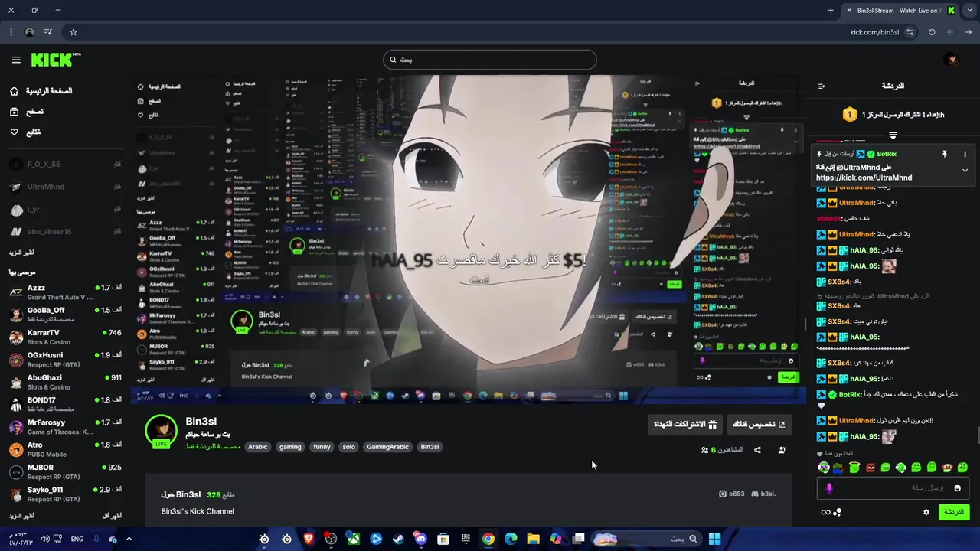The width and height of the screenshot is (980, 551).
Task: Open recommended channel MJBOR
Action: click(x=65, y=471)
